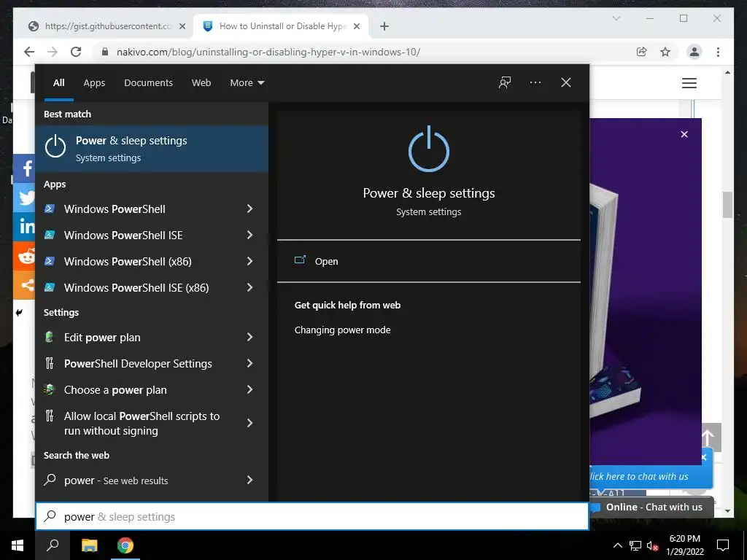Expand Windows PowerShell options chevron
Viewport: 747px width, 560px height.
(x=249, y=209)
